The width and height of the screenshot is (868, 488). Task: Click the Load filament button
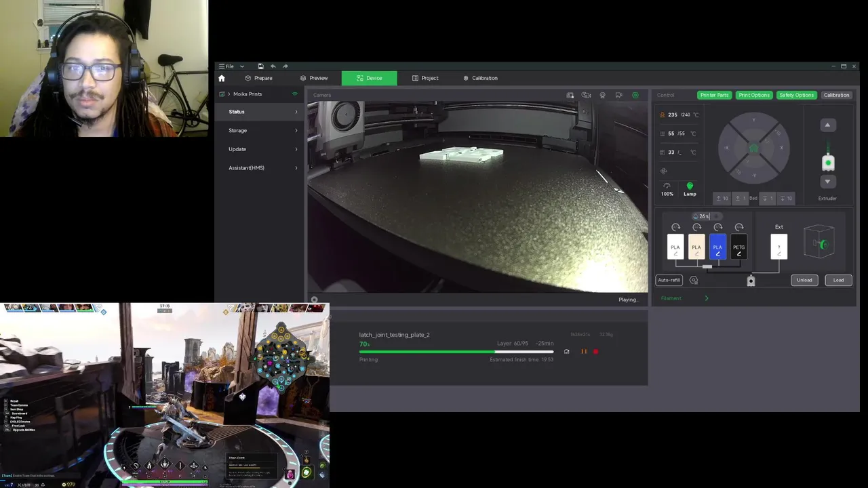838,280
